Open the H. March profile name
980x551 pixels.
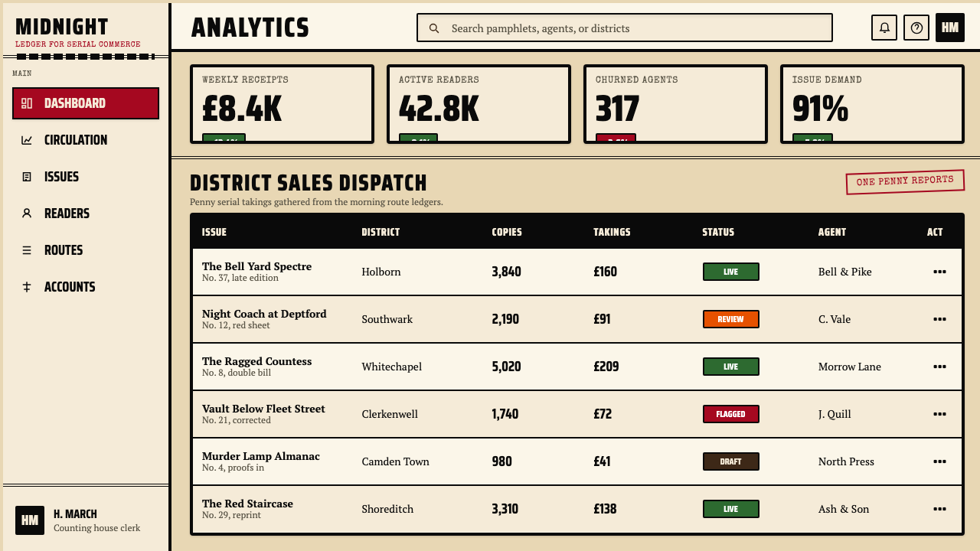click(75, 514)
